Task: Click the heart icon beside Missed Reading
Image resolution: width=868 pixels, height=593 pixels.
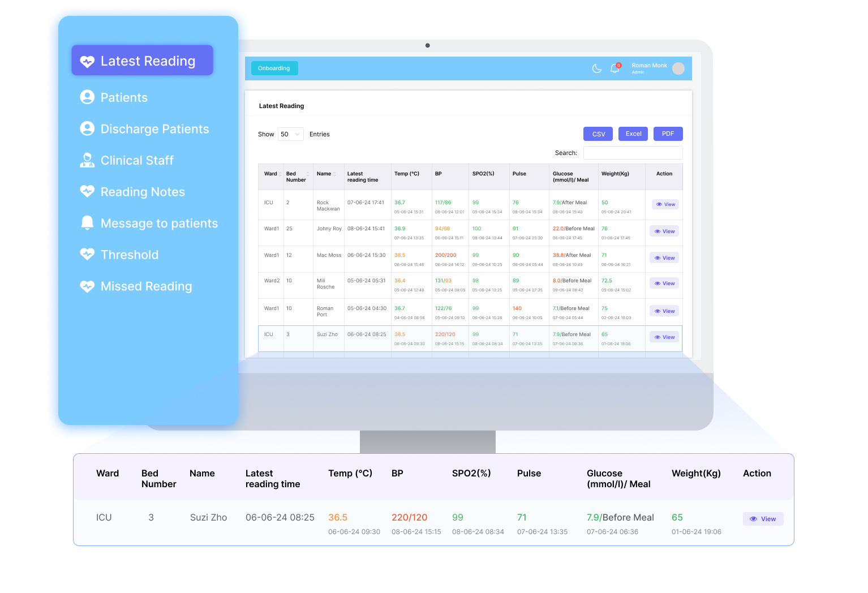Action: tap(87, 286)
